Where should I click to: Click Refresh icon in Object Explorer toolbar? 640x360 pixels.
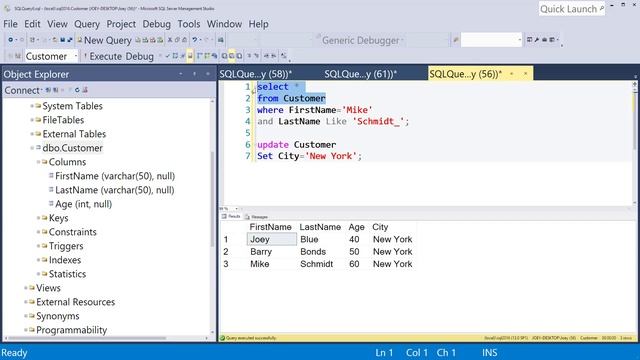pyautogui.click(x=77, y=90)
